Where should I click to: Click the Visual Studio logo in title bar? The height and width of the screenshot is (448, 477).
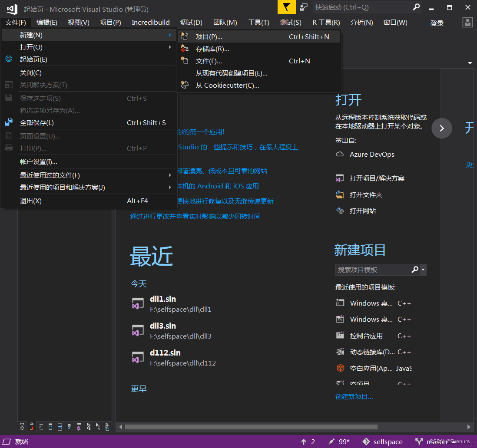(x=12, y=9)
